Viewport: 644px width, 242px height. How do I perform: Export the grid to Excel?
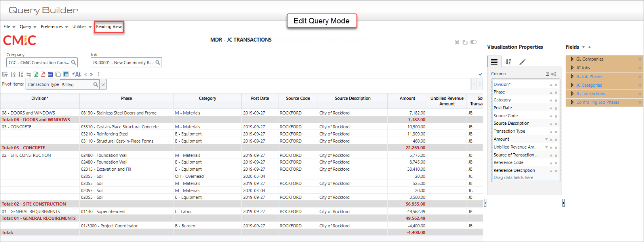click(x=36, y=74)
